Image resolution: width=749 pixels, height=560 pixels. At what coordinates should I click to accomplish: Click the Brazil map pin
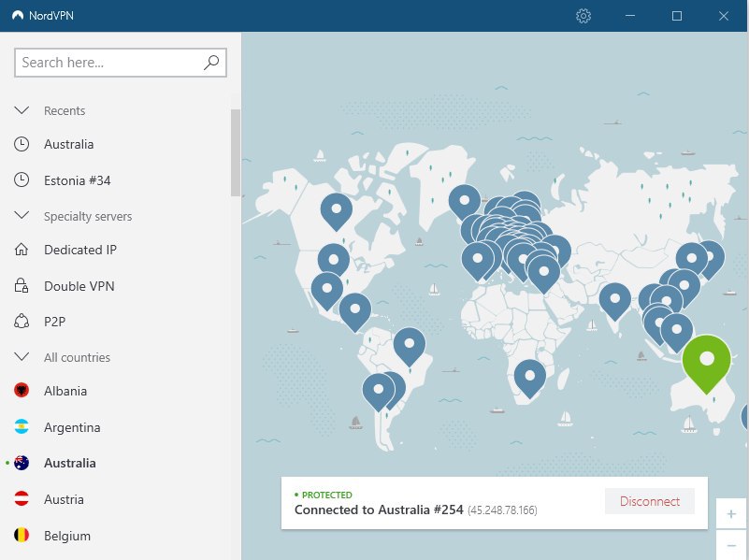click(x=410, y=346)
